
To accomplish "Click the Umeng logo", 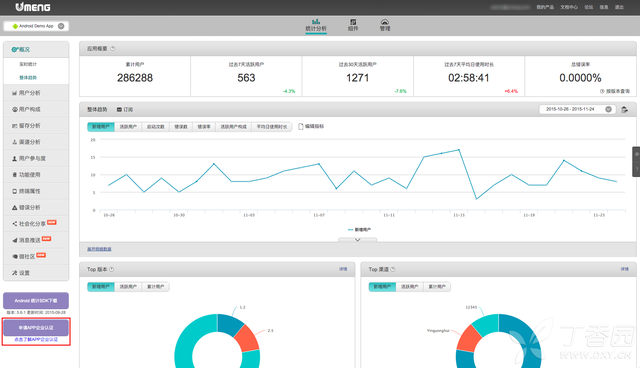I will tap(33, 7).
